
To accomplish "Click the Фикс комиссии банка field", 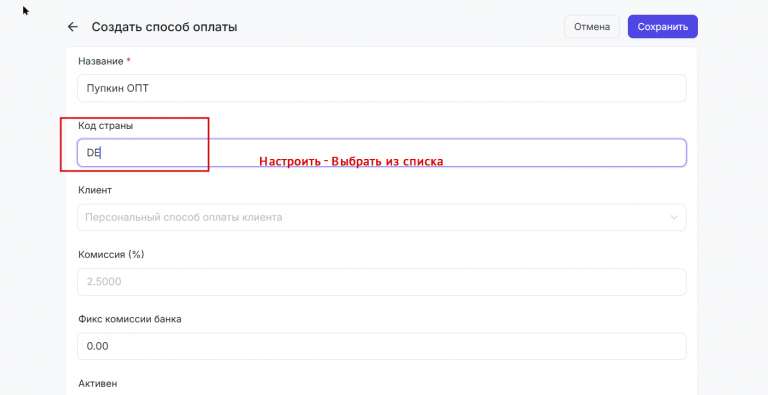I will click(382, 346).
